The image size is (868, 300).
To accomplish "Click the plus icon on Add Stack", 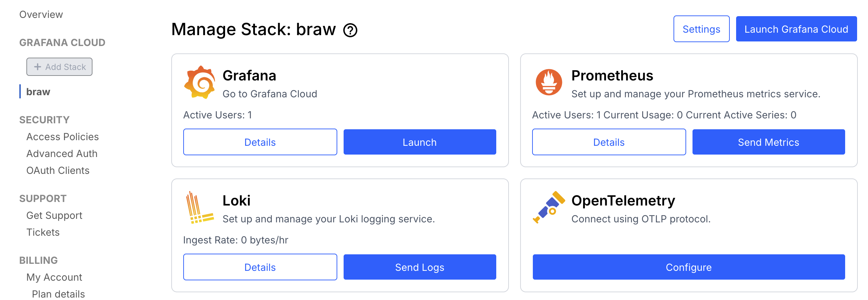I will (x=38, y=66).
